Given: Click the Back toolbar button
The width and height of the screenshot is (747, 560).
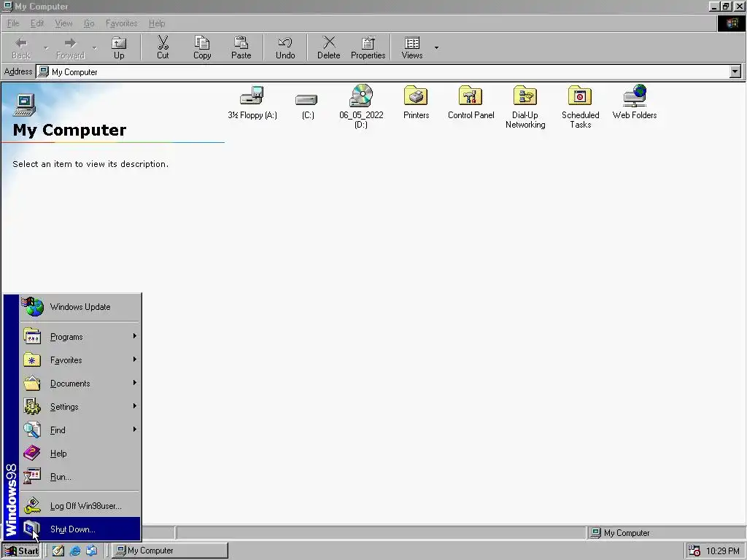Looking at the screenshot, I should 21,47.
